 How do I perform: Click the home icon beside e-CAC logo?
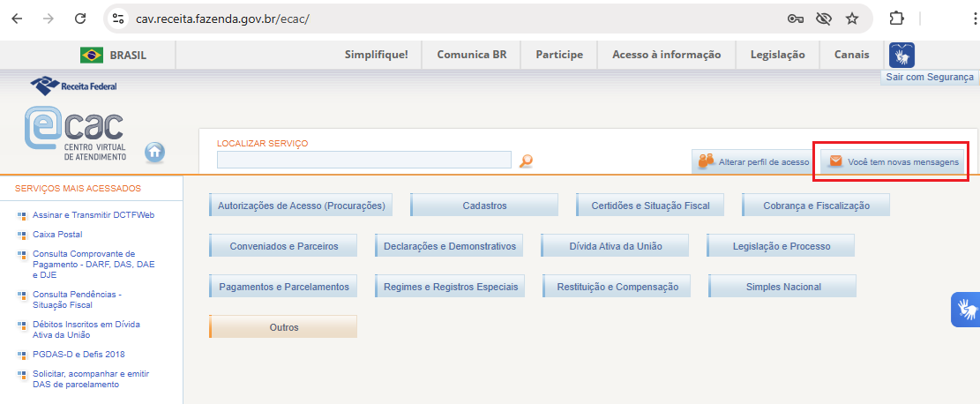(x=154, y=152)
